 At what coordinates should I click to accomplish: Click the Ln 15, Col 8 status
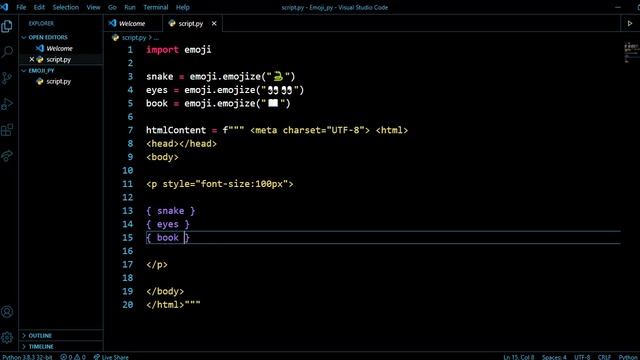518,357
